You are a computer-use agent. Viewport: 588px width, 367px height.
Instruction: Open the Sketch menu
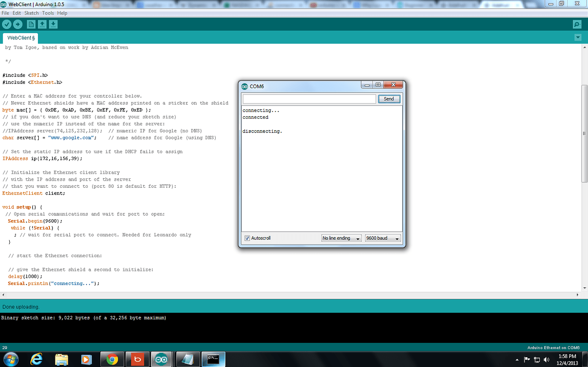tap(32, 13)
